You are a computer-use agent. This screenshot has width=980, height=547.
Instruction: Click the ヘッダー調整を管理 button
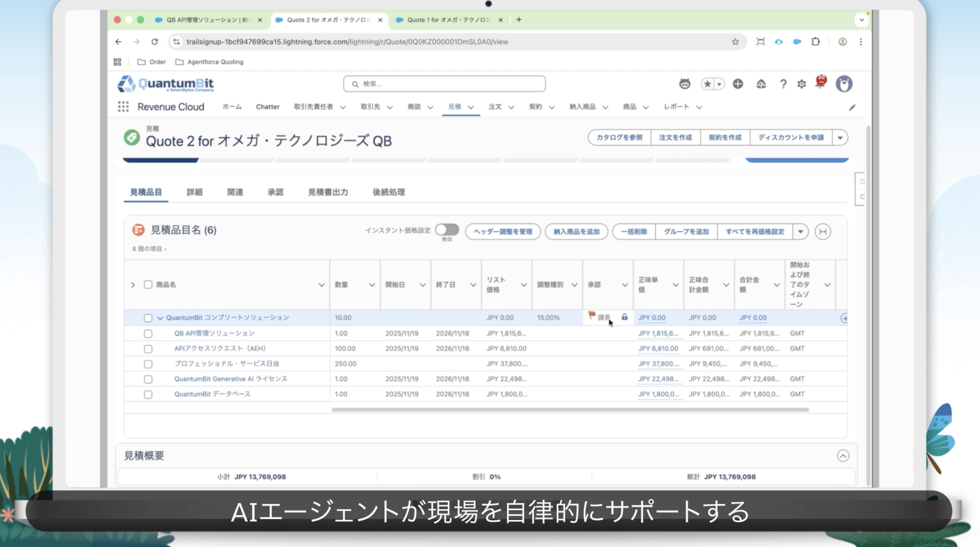click(x=502, y=232)
